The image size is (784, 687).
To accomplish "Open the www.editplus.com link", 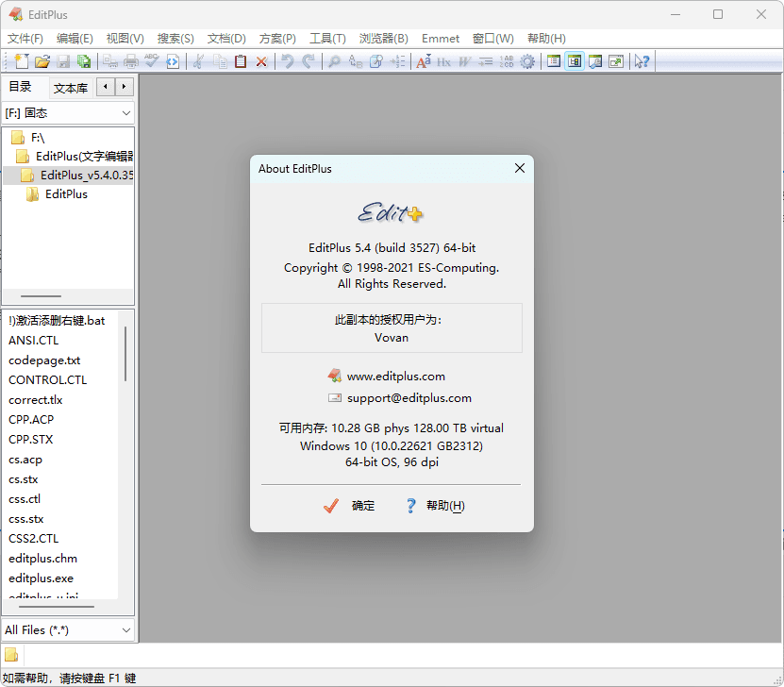I will pyautogui.click(x=396, y=376).
